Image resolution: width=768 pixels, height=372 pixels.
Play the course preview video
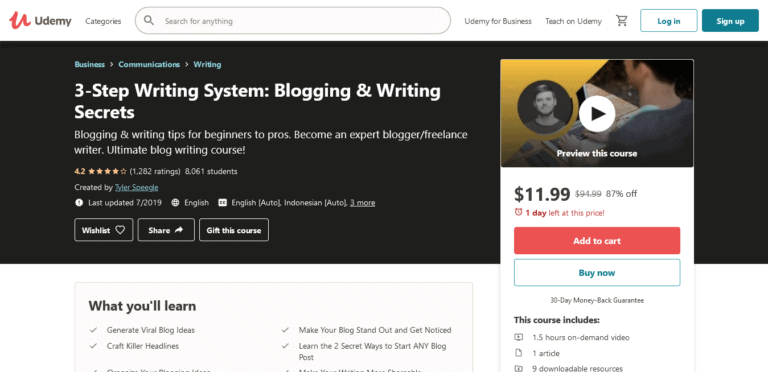597,114
